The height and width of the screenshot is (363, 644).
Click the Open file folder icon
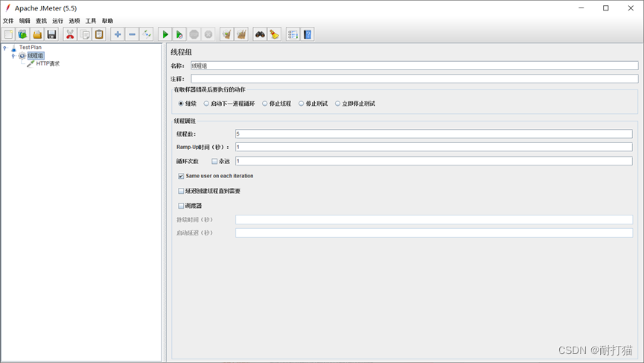coord(37,34)
